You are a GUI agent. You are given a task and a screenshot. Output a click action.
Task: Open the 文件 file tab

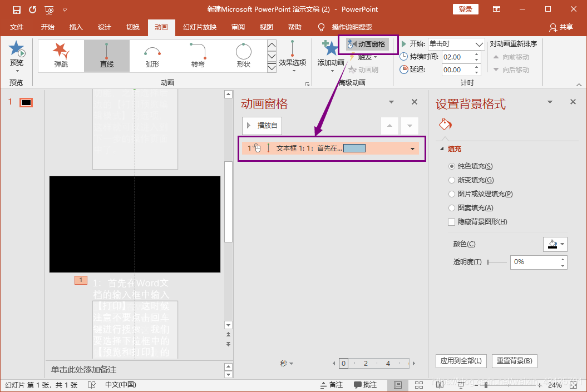click(x=17, y=27)
